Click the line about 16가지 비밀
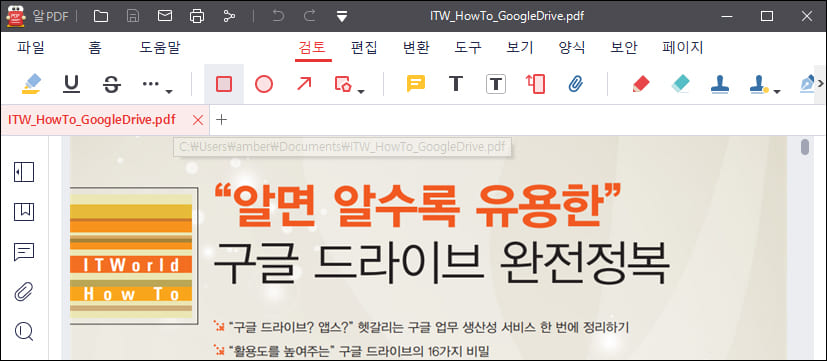Image resolution: width=827 pixels, height=361 pixels. tap(351, 350)
